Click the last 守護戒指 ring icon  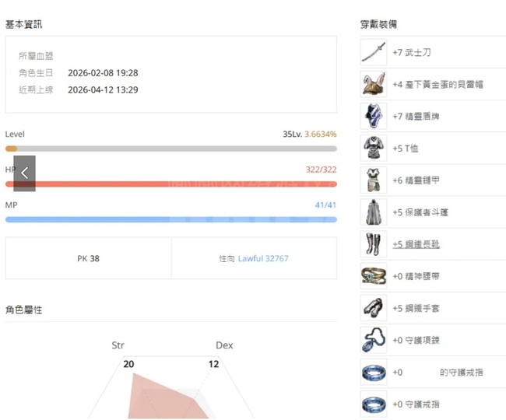(374, 404)
